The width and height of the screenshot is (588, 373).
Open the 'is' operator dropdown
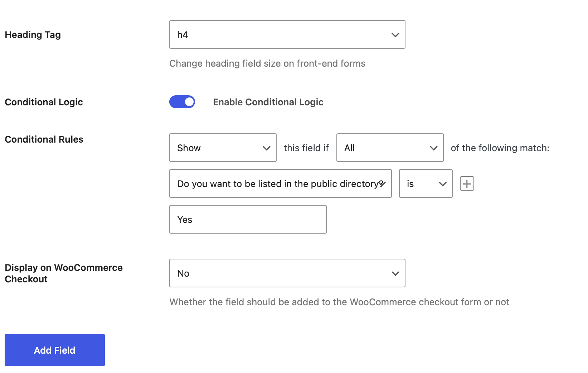(x=426, y=183)
